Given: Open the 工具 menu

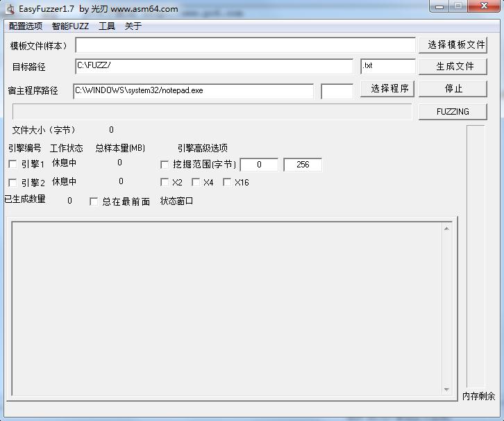Looking at the screenshot, I should (x=107, y=26).
